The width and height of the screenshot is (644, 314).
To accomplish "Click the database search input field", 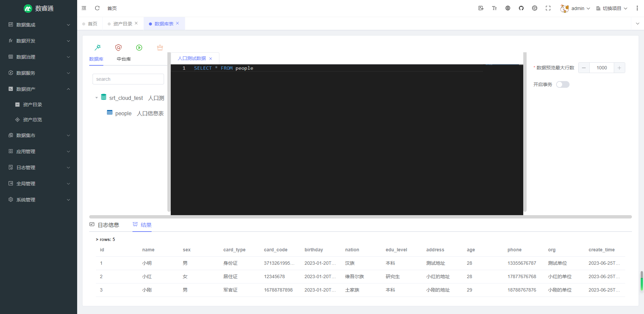I will [128, 79].
